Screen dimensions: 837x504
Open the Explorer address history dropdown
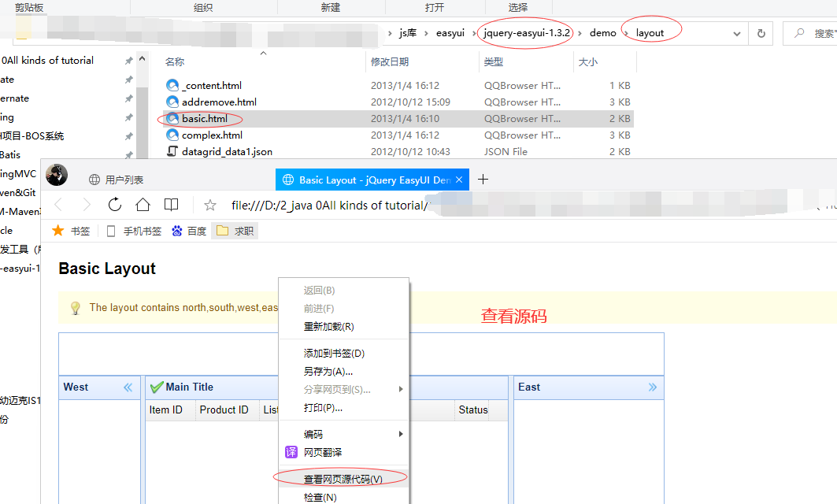pyautogui.click(x=737, y=34)
